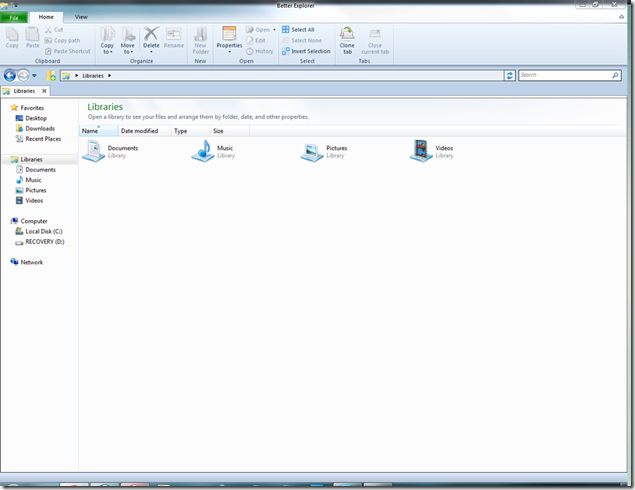The width and height of the screenshot is (635, 490).
Task: Switch to the Home ribbon tab
Action: tap(46, 17)
